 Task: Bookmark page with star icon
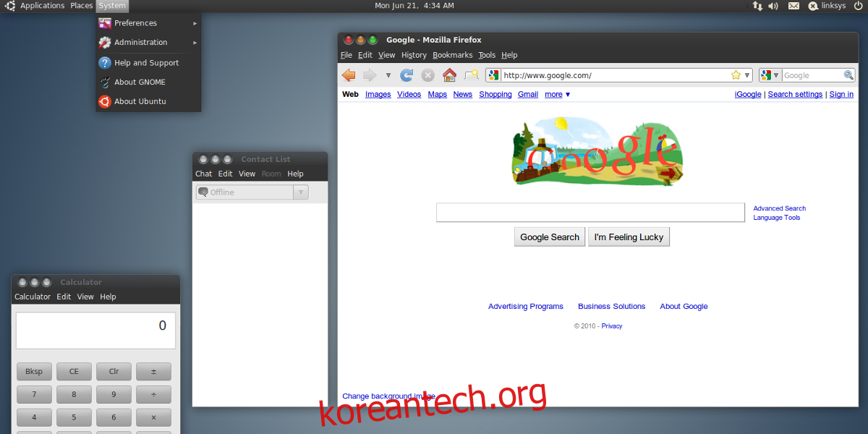tap(736, 75)
